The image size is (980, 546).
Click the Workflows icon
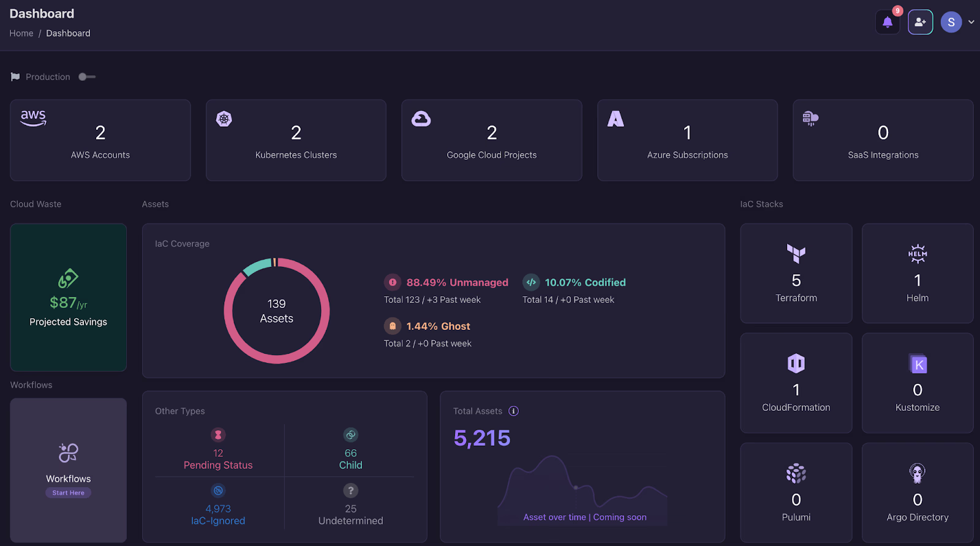click(x=68, y=453)
